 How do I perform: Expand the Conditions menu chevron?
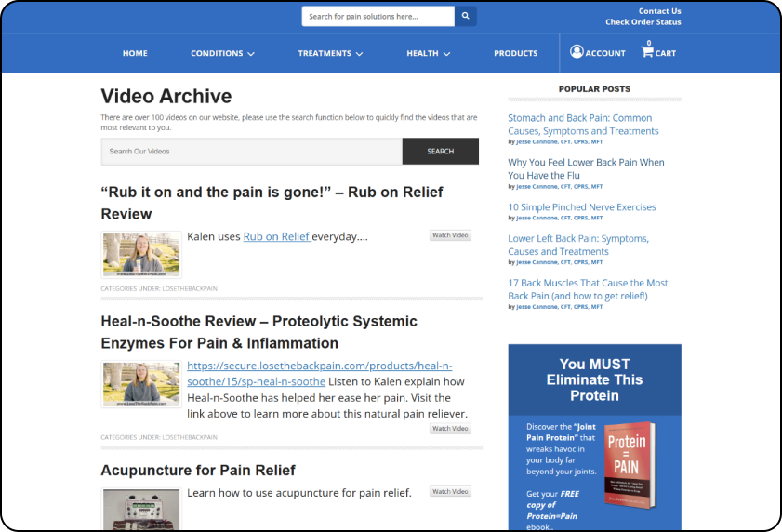tap(251, 54)
